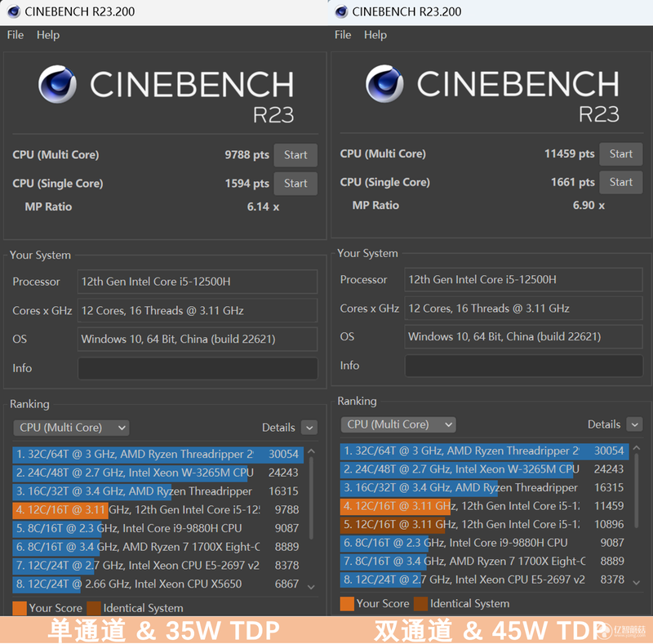Click the empty Info field in the 35W TDP window
The image size is (653, 644).
pyautogui.click(x=198, y=368)
